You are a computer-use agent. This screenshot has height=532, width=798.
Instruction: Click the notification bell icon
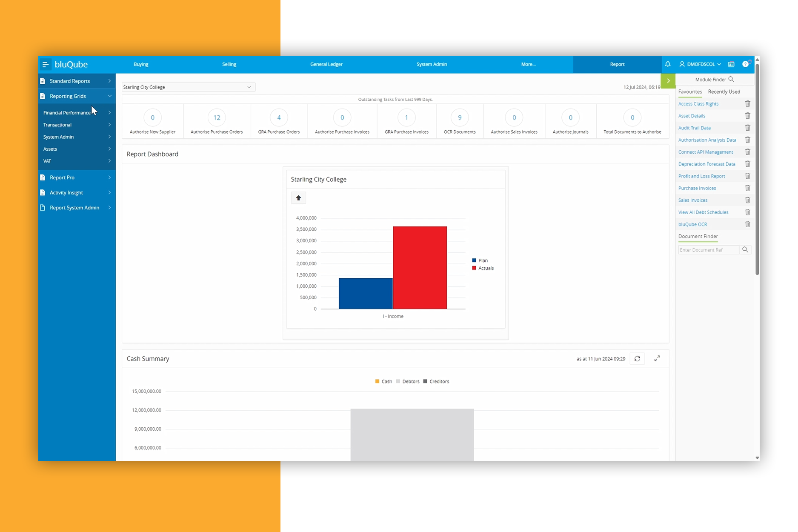pyautogui.click(x=667, y=64)
